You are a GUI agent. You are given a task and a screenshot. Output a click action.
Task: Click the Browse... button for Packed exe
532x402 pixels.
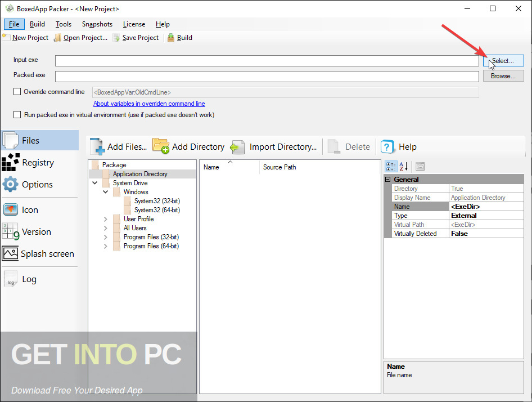click(x=503, y=76)
